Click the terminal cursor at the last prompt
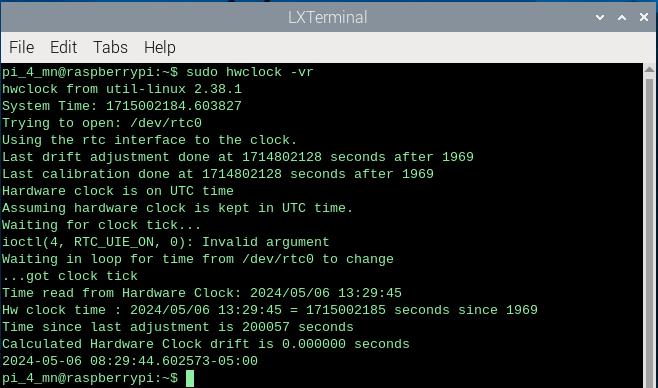 (190, 378)
